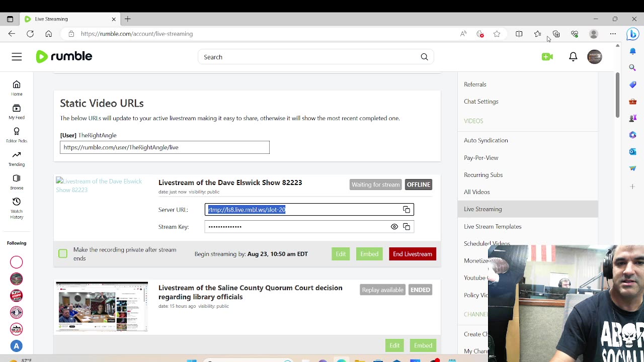The width and height of the screenshot is (644, 362).
Task: Refresh the browser page
Action: coord(30,34)
